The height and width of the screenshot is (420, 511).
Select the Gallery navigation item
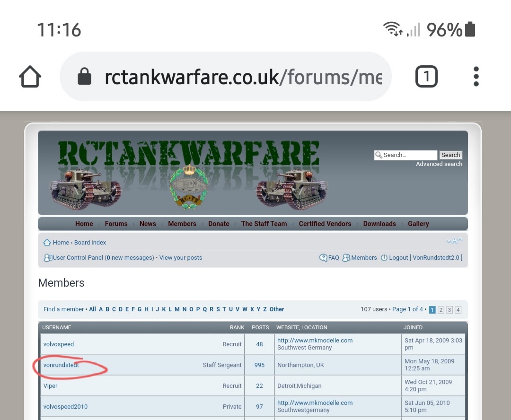(x=418, y=224)
